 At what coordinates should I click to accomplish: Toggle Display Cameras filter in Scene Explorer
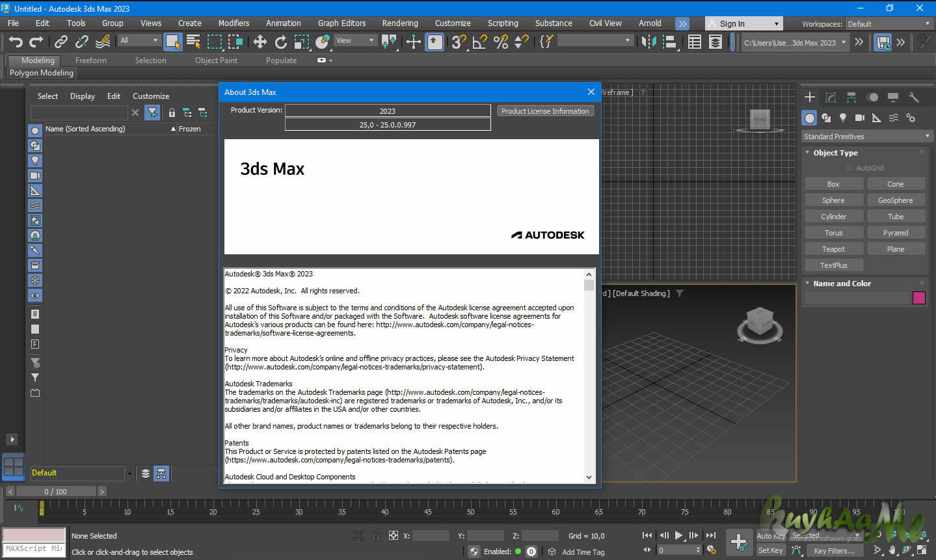(35, 176)
